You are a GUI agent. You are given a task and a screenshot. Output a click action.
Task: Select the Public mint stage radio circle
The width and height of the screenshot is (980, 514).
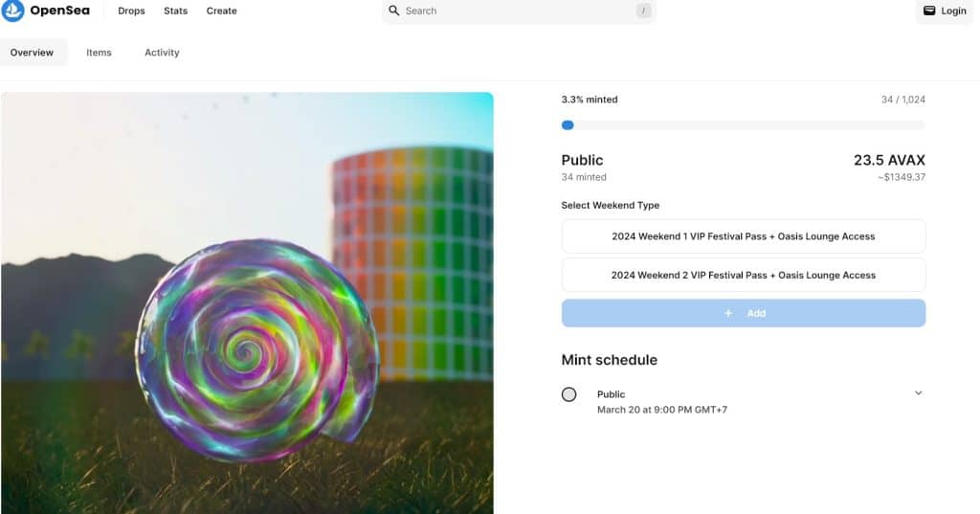point(568,394)
